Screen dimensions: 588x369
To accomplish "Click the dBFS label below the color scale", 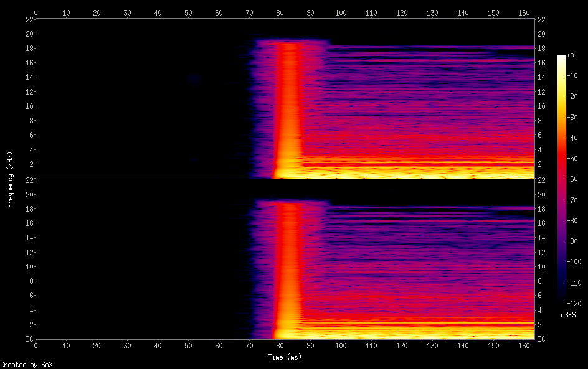I will tap(568, 315).
